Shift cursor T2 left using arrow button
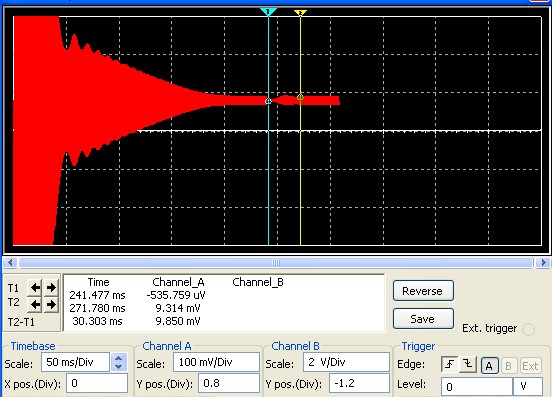The width and height of the screenshot is (552, 397). 35,304
